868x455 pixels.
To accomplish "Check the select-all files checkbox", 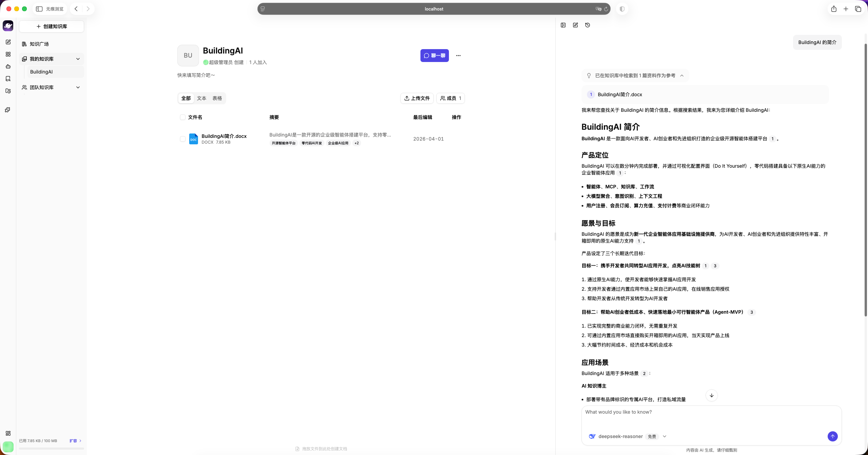I will click(x=183, y=117).
